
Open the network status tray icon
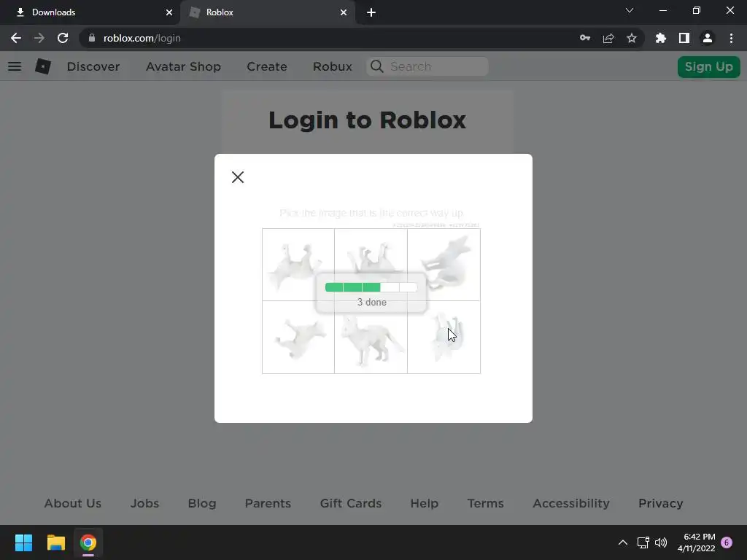click(x=643, y=542)
